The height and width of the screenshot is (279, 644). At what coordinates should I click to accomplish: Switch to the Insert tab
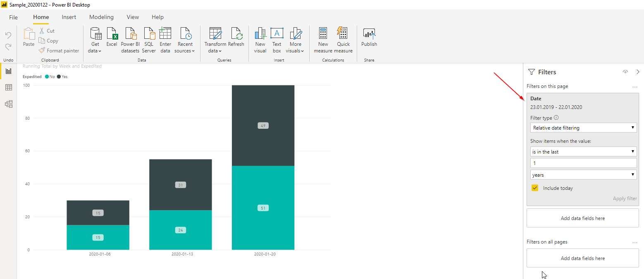tap(69, 17)
